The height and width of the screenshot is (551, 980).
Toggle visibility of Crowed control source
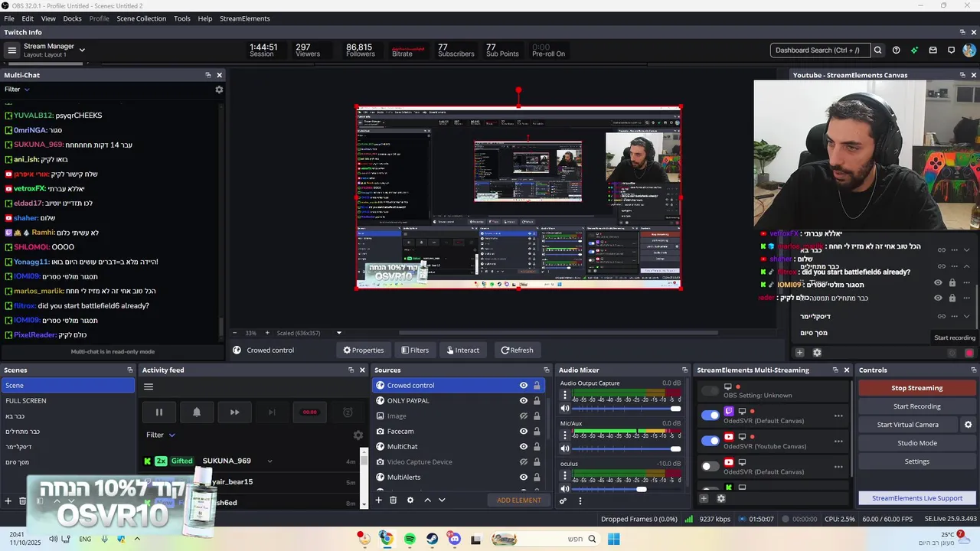click(524, 386)
